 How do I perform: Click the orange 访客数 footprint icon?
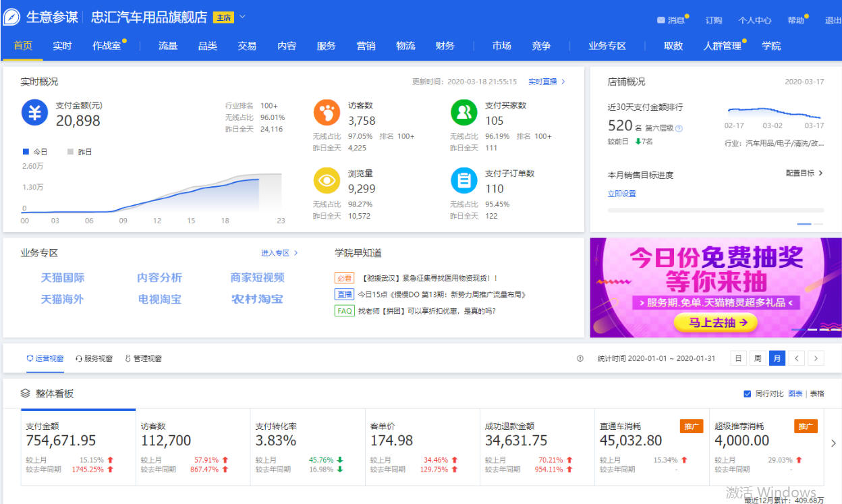(x=327, y=112)
